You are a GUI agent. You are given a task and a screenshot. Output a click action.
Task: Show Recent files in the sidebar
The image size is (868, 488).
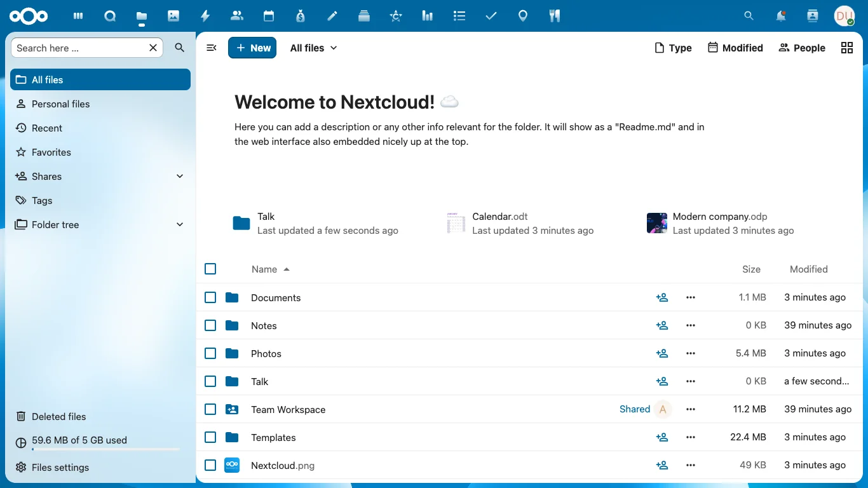click(x=100, y=128)
